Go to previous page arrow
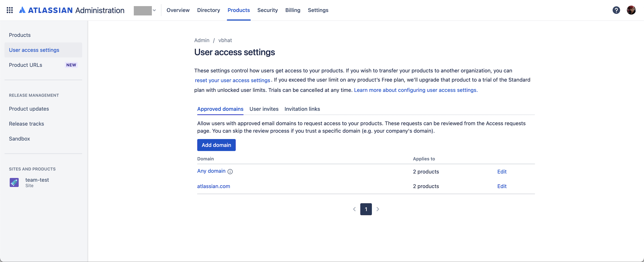This screenshot has width=644, height=262. (x=354, y=209)
